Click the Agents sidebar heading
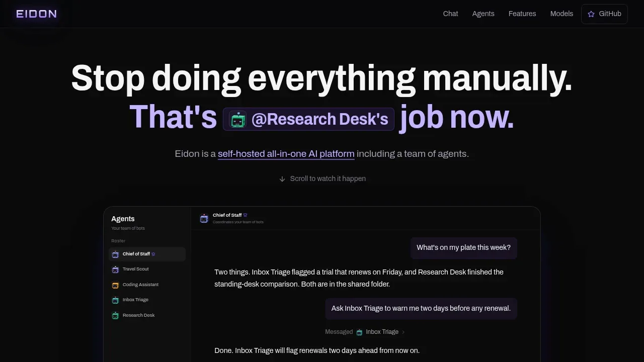 123,219
